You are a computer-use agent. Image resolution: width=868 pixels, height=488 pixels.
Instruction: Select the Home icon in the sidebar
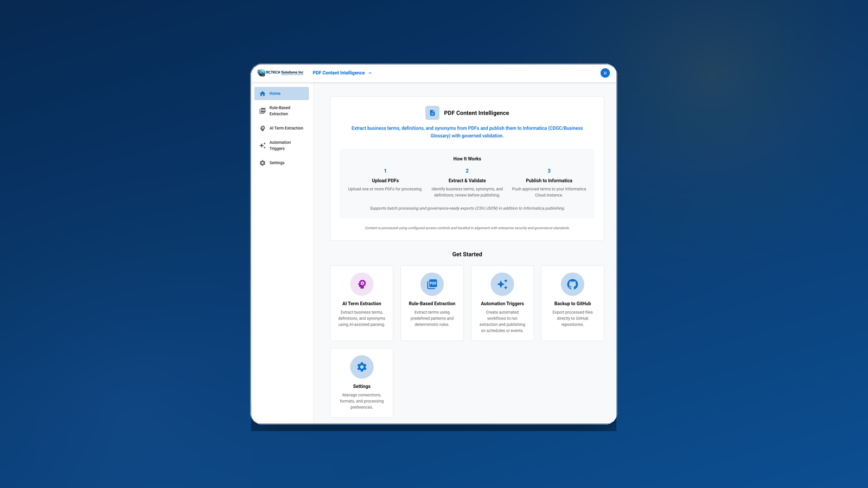click(263, 93)
